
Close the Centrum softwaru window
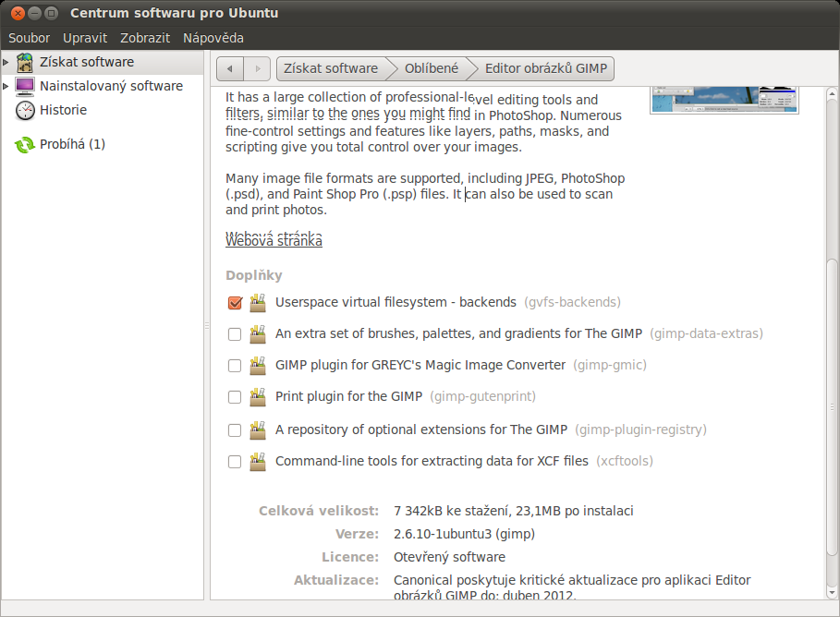coord(18,13)
